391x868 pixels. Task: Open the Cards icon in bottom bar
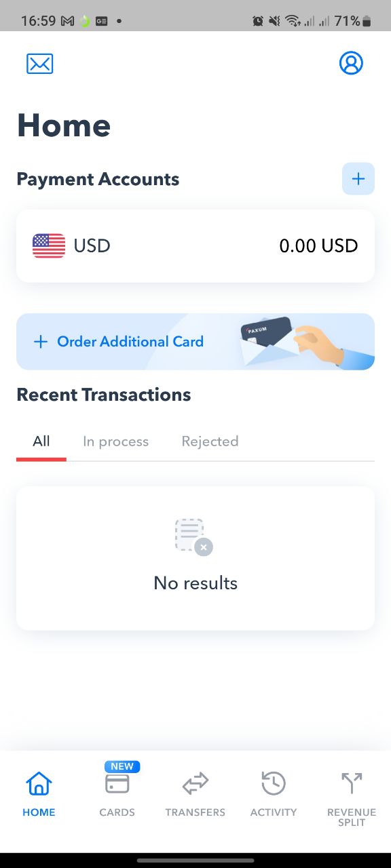[x=117, y=784]
